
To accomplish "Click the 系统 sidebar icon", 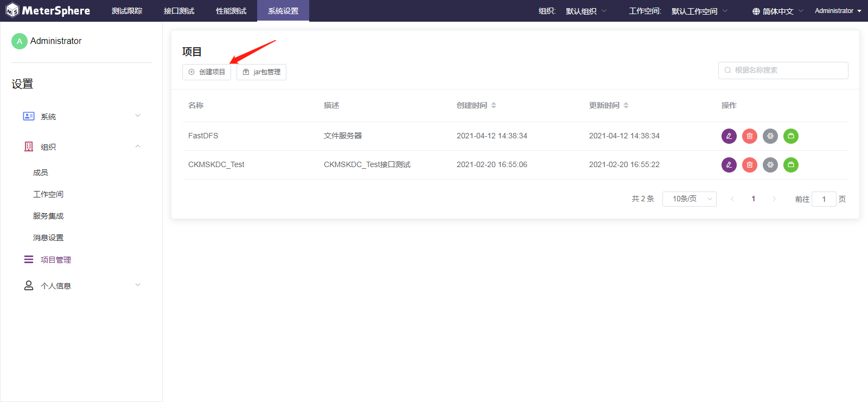I will [x=29, y=116].
